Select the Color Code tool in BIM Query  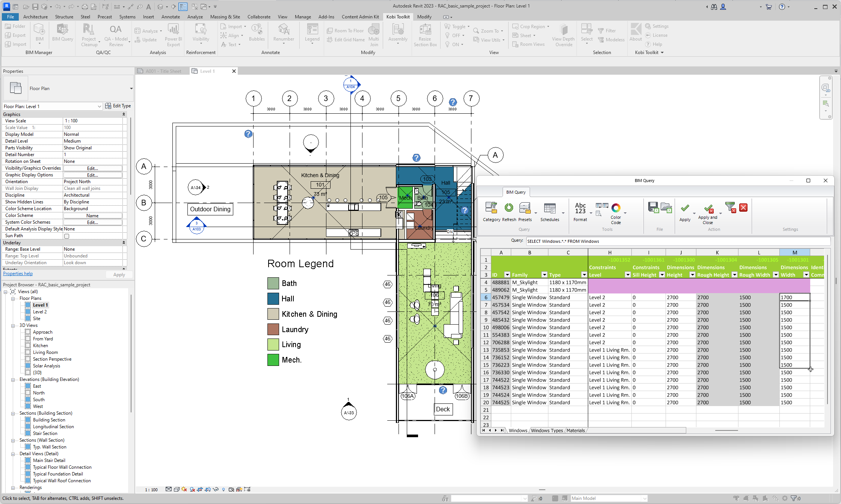[616, 211]
